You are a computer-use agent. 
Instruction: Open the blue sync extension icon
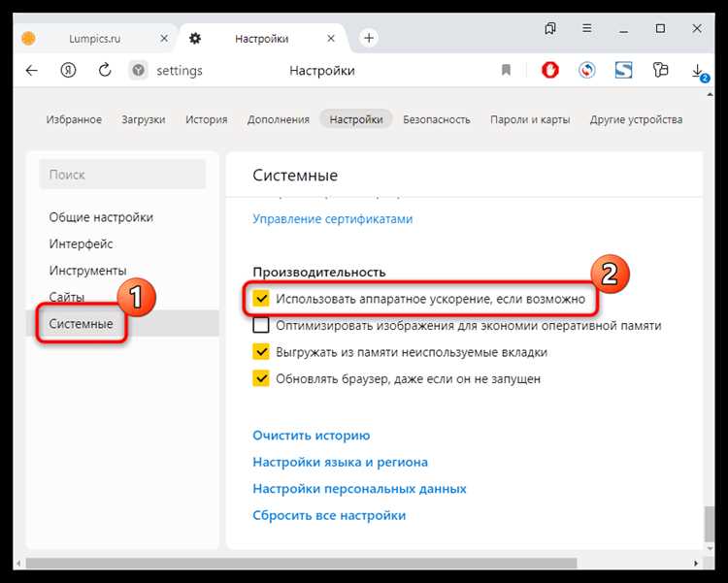(587, 71)
